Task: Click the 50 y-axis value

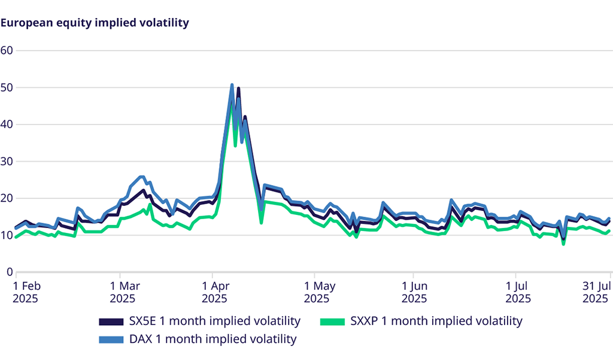Action: point(7,87)
